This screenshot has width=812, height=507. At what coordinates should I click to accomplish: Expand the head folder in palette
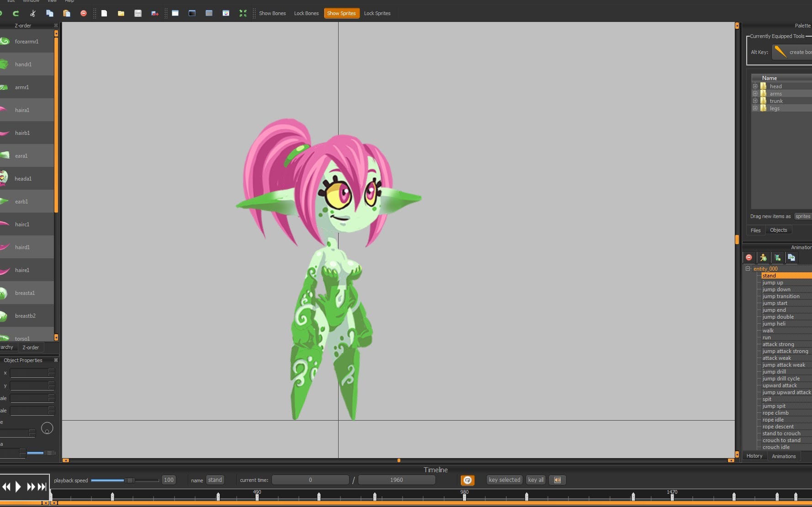point(755,86)
